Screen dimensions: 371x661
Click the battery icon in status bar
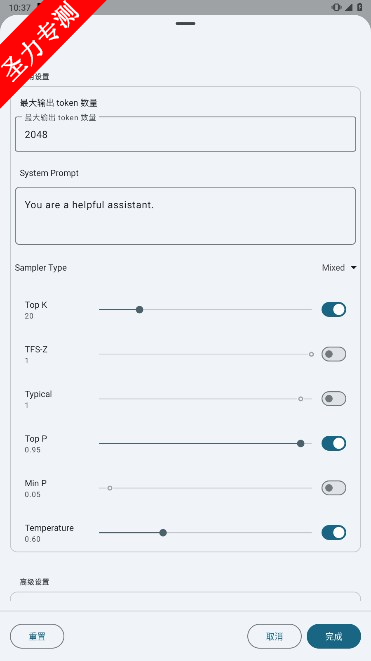point(360,7)
